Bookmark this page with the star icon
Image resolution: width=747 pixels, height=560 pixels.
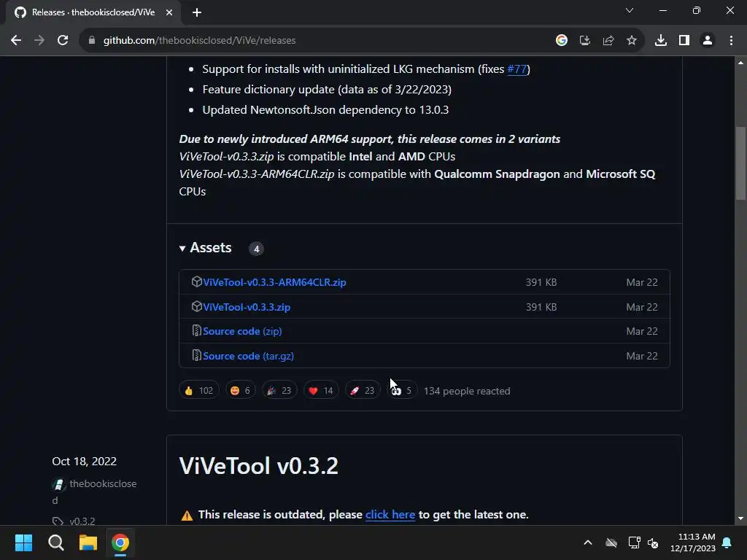point(632,41)
